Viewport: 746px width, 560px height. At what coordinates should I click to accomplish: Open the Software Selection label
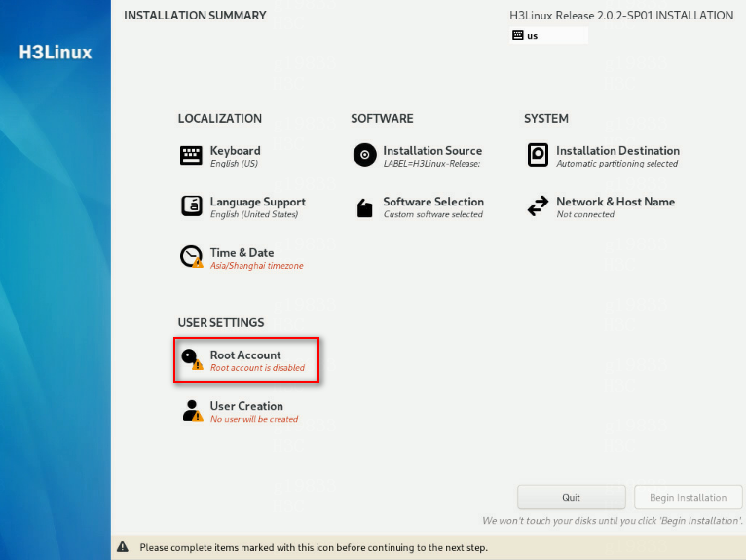(433, 202)
